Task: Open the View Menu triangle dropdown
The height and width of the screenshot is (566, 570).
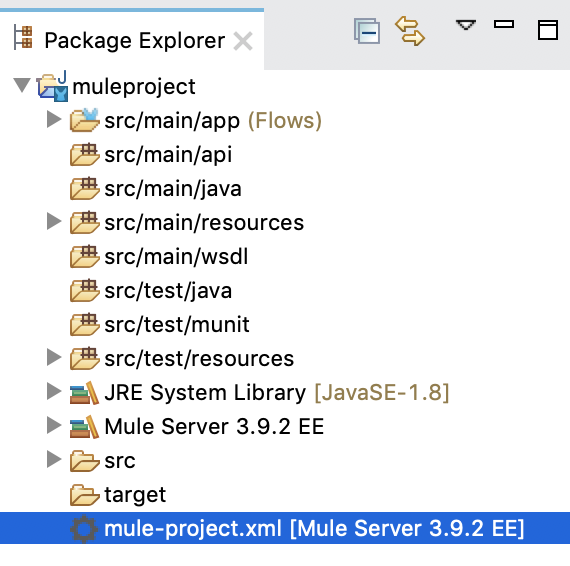Action: click(466, 25)
